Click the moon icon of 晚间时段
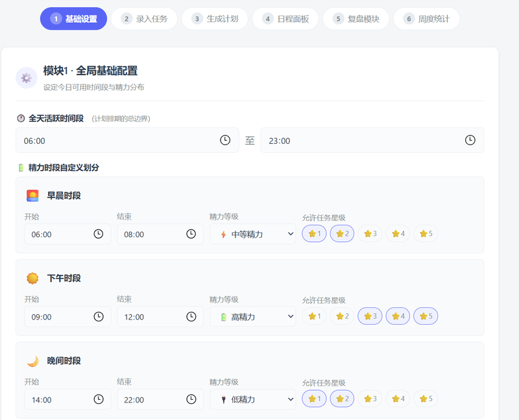519x420 pixels. [x=32, y=361]
